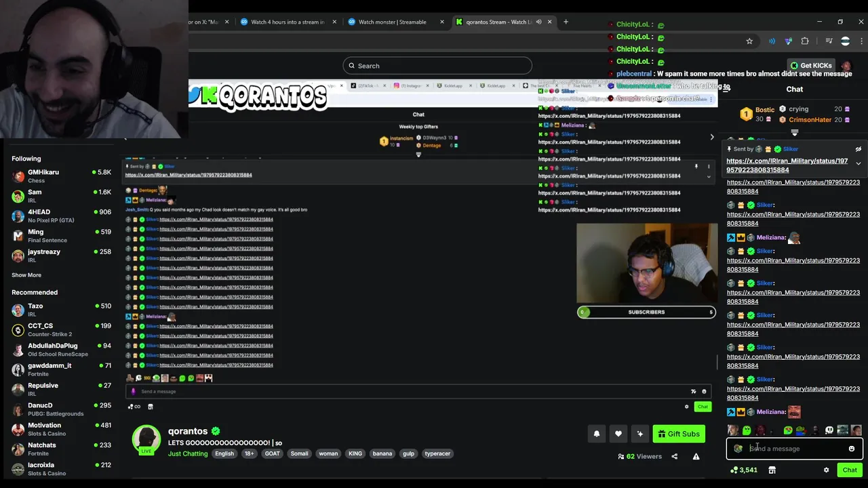
Task: Expand the top gifters leaderboard
Action: 795,133
